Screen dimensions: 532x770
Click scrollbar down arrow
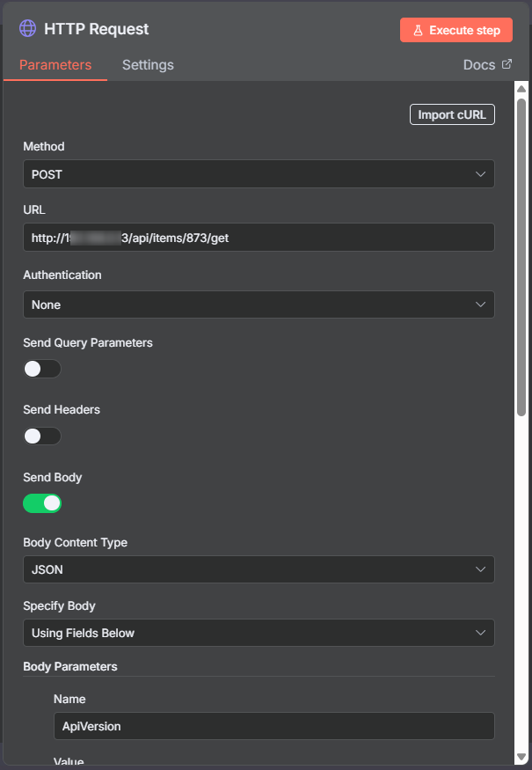(521, 757)
